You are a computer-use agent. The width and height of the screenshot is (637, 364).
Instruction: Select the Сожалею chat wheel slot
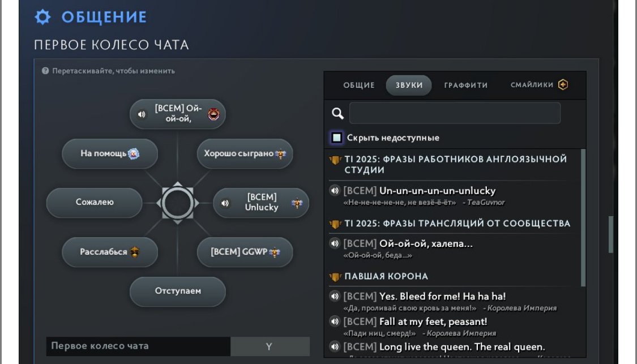(95, 203)
